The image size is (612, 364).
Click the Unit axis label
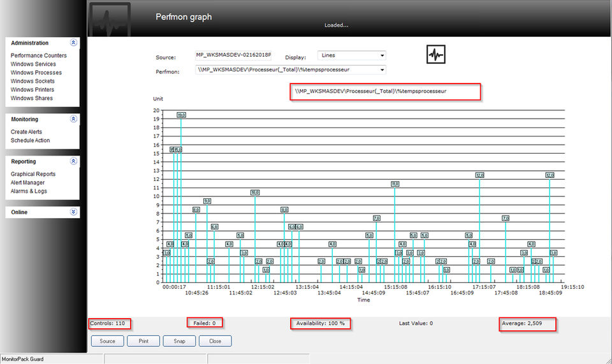[x=158, y=99]
